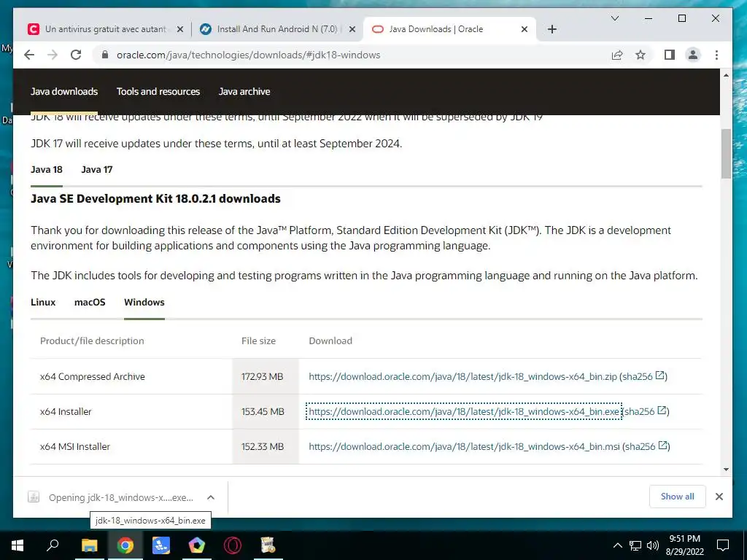Click the vertical scrollbar thumb
747x560 pixels.
point(726,153)
